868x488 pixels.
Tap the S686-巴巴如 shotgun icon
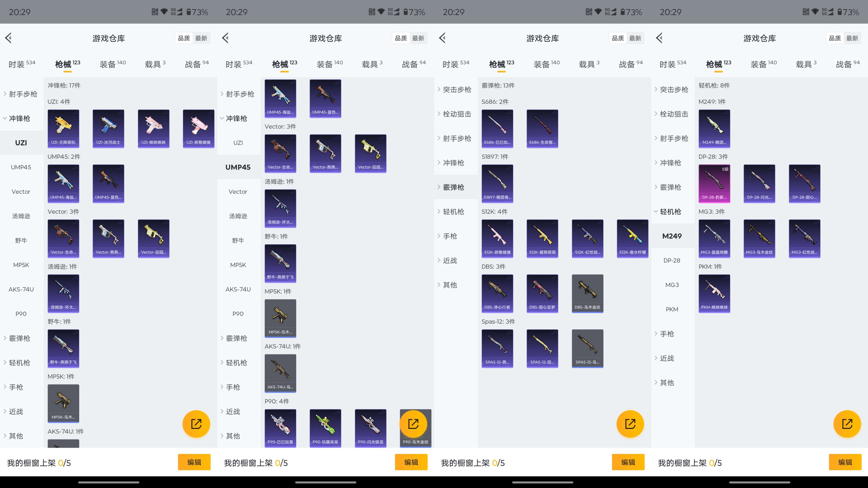(497, 128)
